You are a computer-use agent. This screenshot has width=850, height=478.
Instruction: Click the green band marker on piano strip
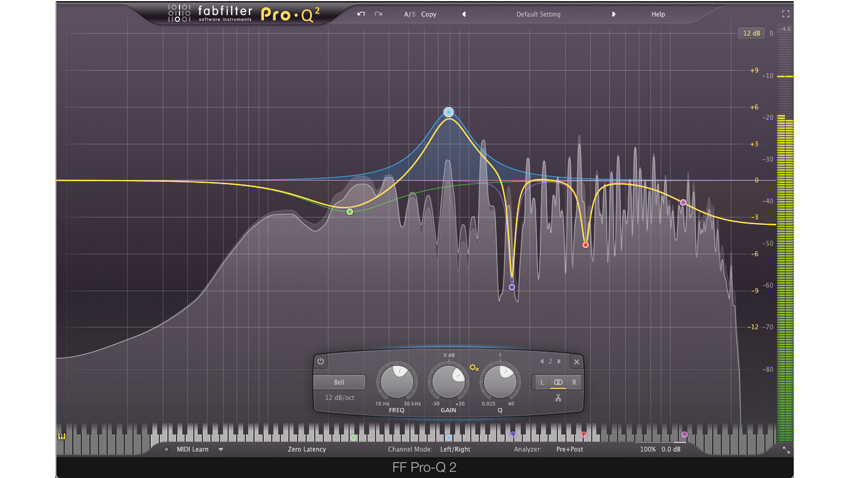click(353, 437)
